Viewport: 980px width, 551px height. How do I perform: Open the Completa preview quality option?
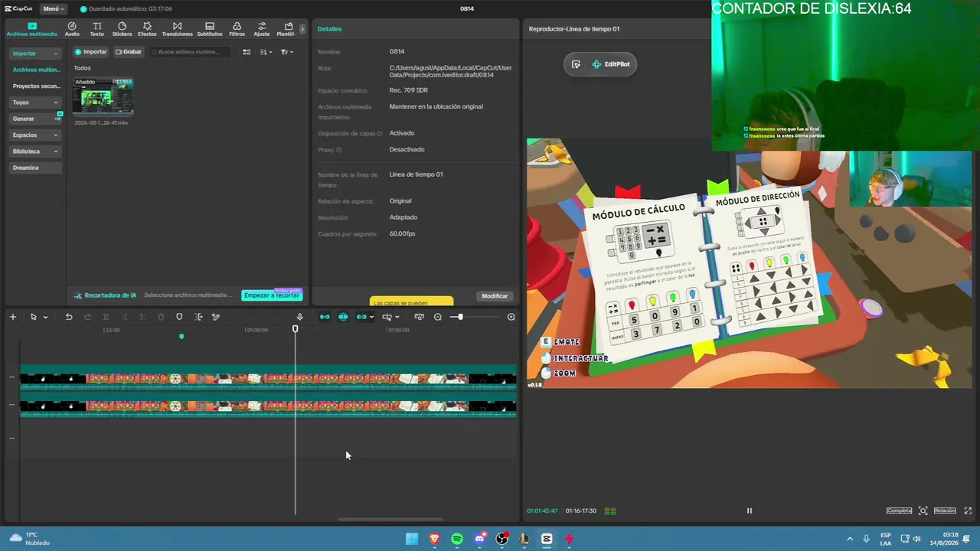pos(900,510)
